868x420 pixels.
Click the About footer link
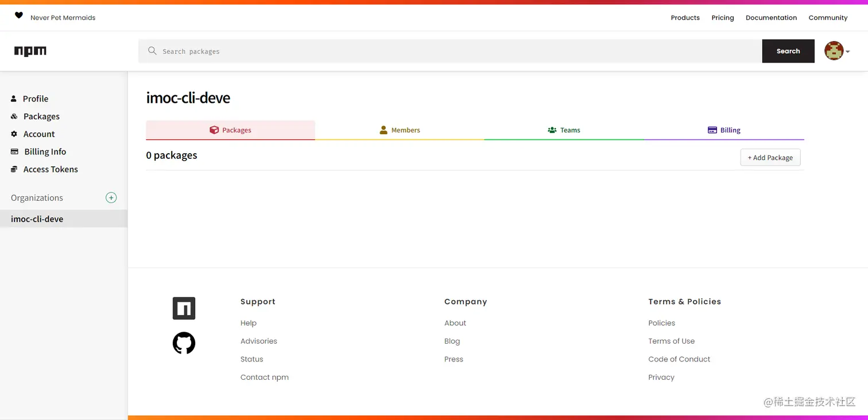455,323
